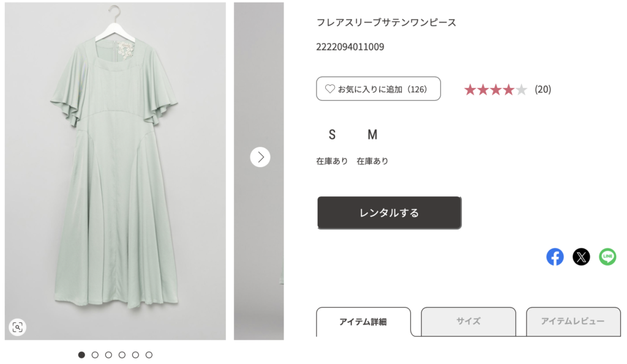Image resolution: width=627 pixels, height=364 pixels.
Task: Select size M
Action: pos(372,135)
